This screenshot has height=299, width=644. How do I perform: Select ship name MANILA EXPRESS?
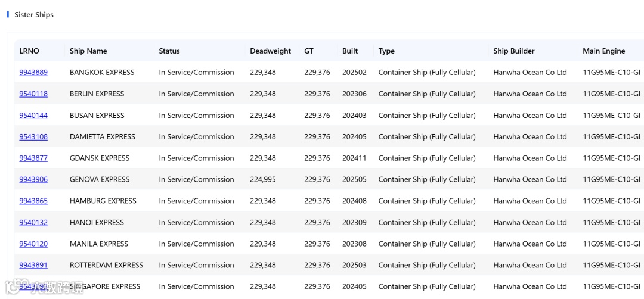coord(99,244)
